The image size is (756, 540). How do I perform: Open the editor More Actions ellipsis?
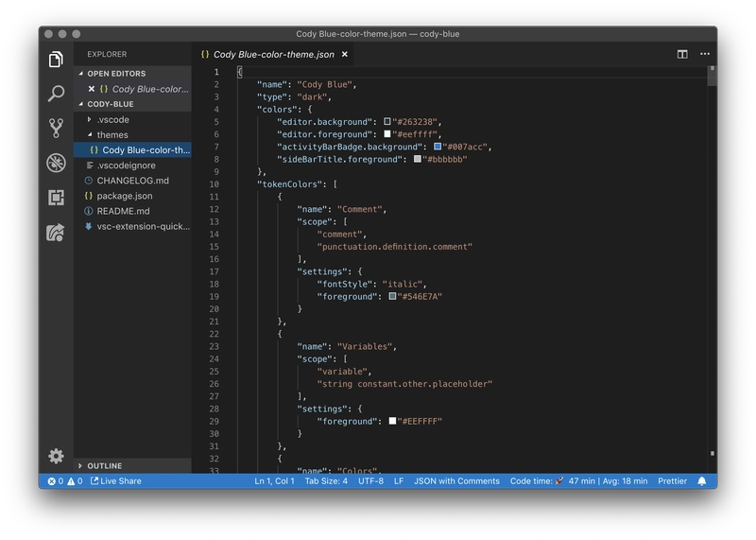(705, 54)
